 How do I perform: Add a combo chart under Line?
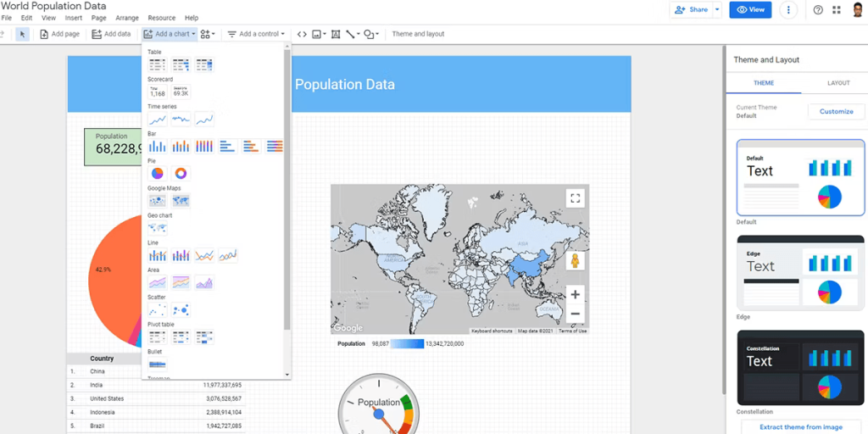point(157,255)
